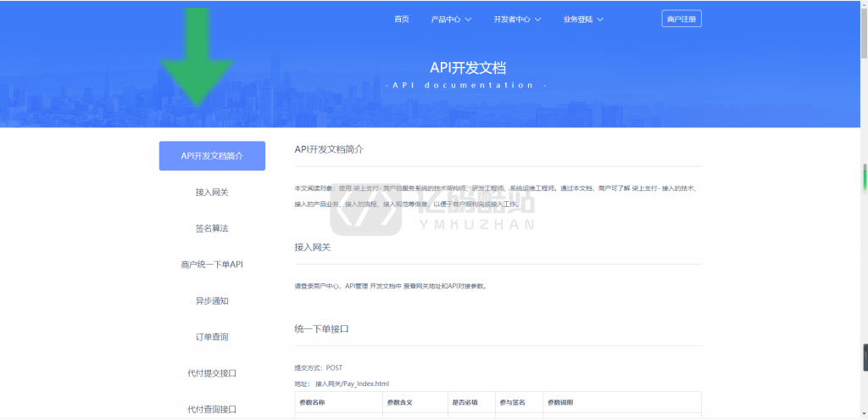Open the 订单查询 sidebar entry
Image resolution: width=868 pixels, height=420 pixels.
[x=212, y=337]
